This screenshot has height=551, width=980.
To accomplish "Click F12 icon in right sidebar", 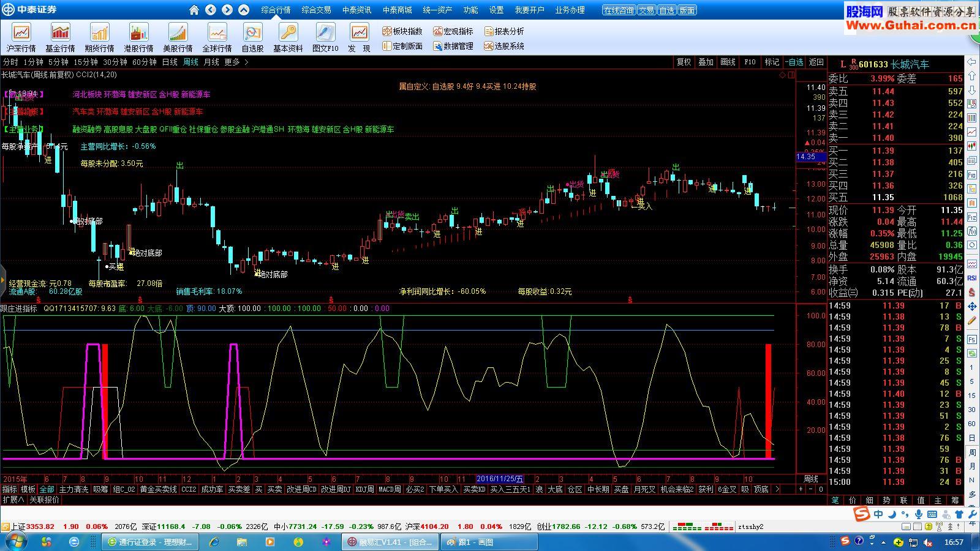I will click(972, 217).
